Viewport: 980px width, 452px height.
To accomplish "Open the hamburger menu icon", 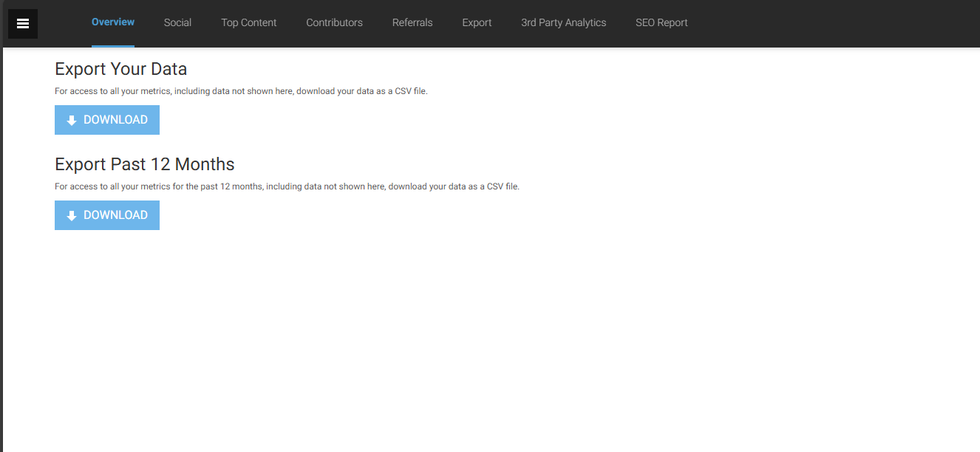I will (x=22, y=23).
